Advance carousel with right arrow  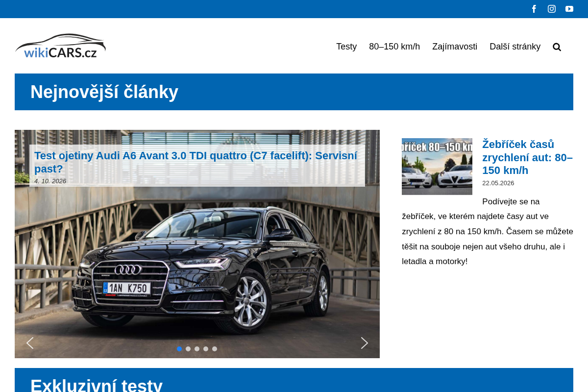[364, 343]
